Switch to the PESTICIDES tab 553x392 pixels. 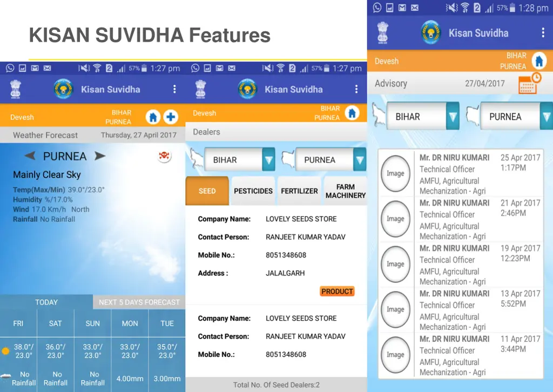pyautogui.click(x=253, y=191)
